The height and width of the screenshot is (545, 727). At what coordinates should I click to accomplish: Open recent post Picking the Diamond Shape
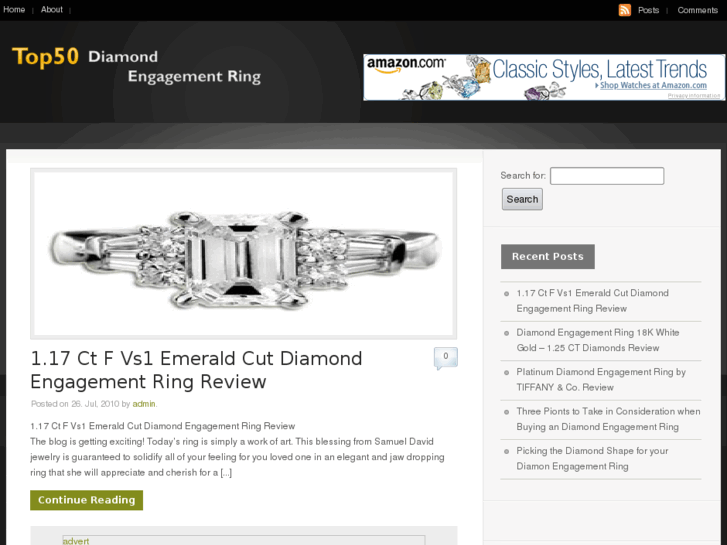tap(592, 458)
